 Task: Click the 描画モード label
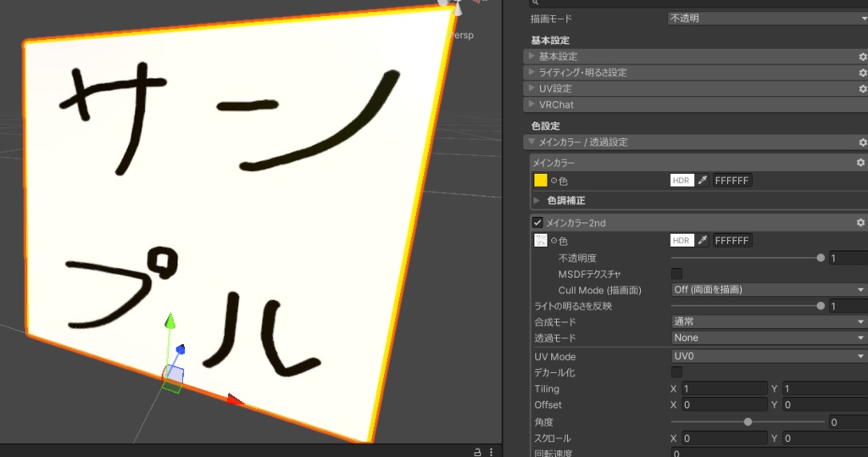click(x=551, y=19)
